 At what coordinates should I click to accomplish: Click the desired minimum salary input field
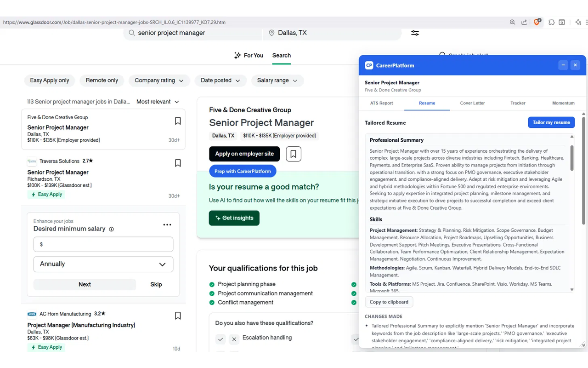[x=103, y=244]
